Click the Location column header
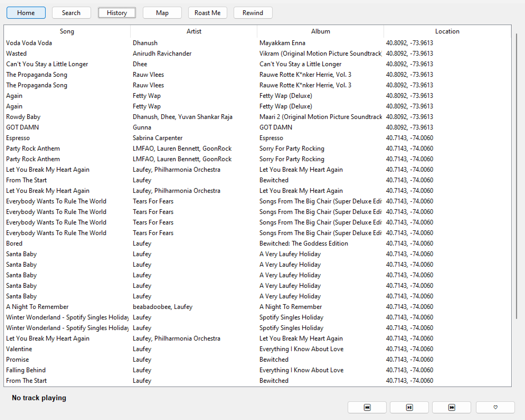 click(447, 31)
